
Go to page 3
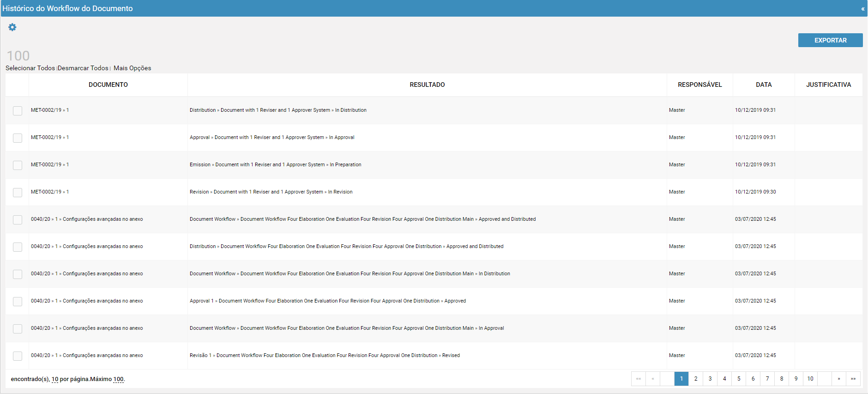click(x=710, y=379)
